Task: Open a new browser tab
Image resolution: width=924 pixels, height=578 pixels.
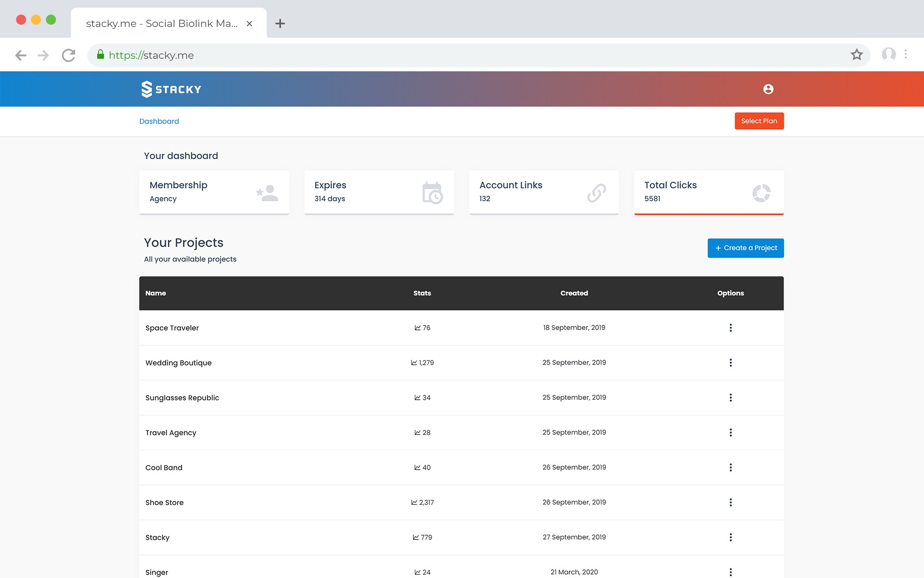Action: pyautogui.click(x=280, y=24)
